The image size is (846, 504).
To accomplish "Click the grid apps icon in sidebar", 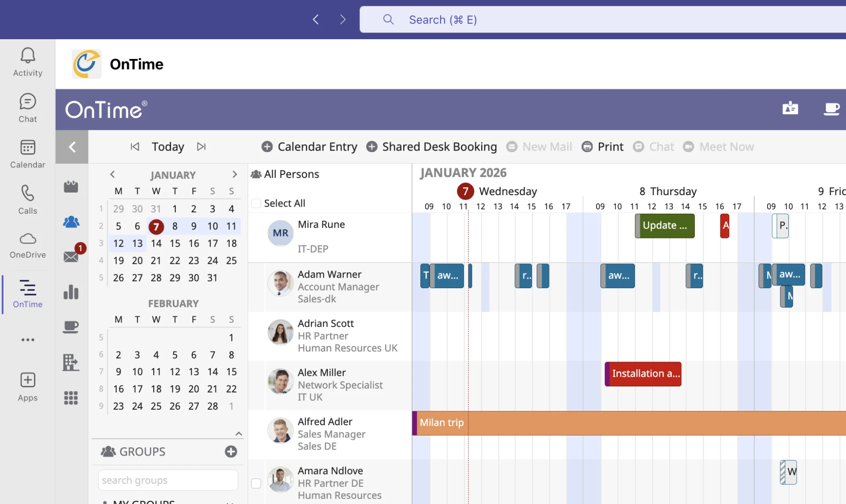I will [71, 398].
